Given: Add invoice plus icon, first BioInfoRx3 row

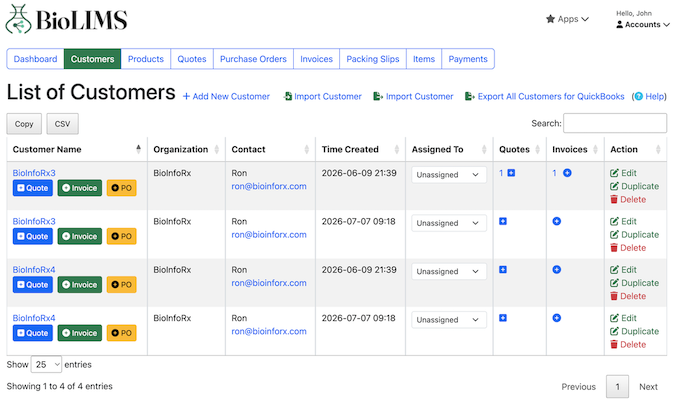Looking at the screenshot, I should pyautogui.click(x=567, y=173).
